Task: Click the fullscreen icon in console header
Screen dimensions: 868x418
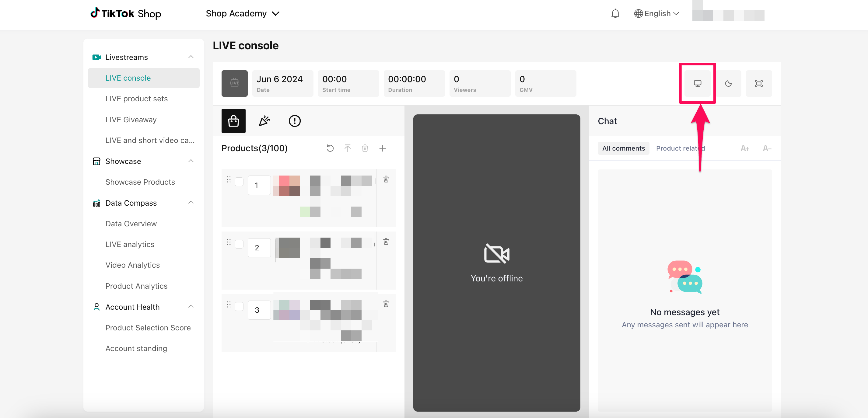Action: coord(758,84)
